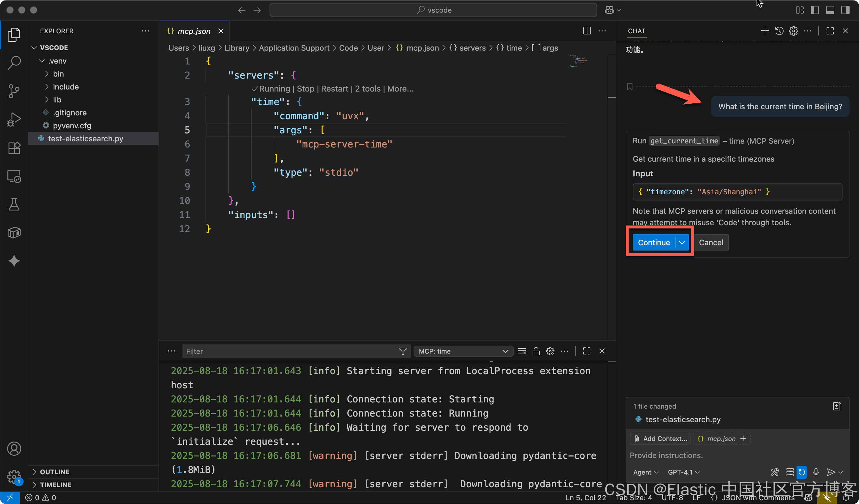Collapse the VSCODE root folder

tap(34, 48)
